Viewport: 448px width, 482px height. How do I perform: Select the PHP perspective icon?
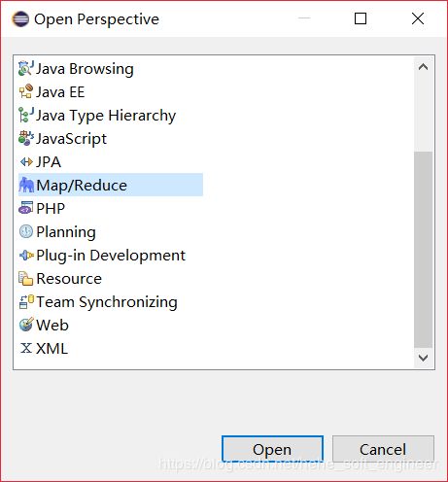(26, 208)
